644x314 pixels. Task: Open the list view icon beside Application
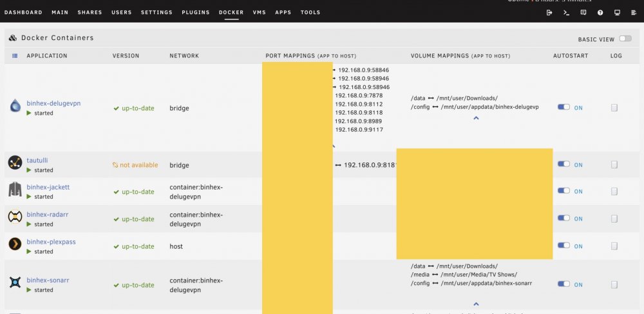pyautogui.click(x=15, y=55)
